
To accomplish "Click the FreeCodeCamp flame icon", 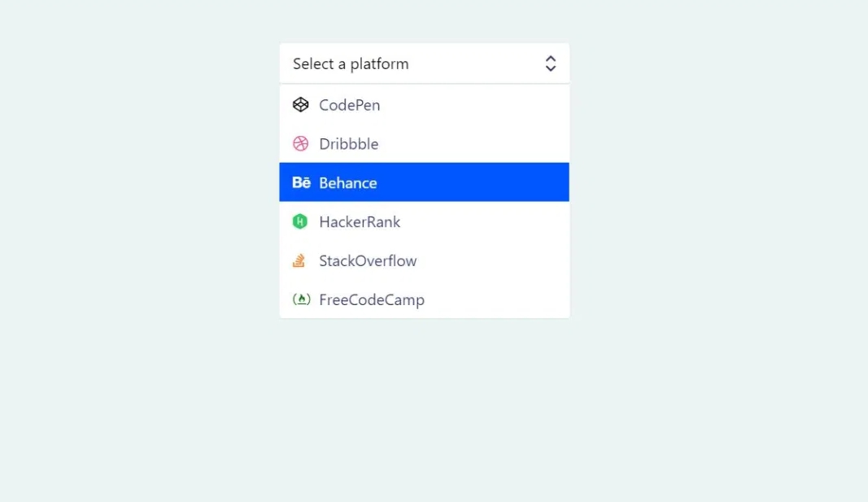I will point(301,299).
